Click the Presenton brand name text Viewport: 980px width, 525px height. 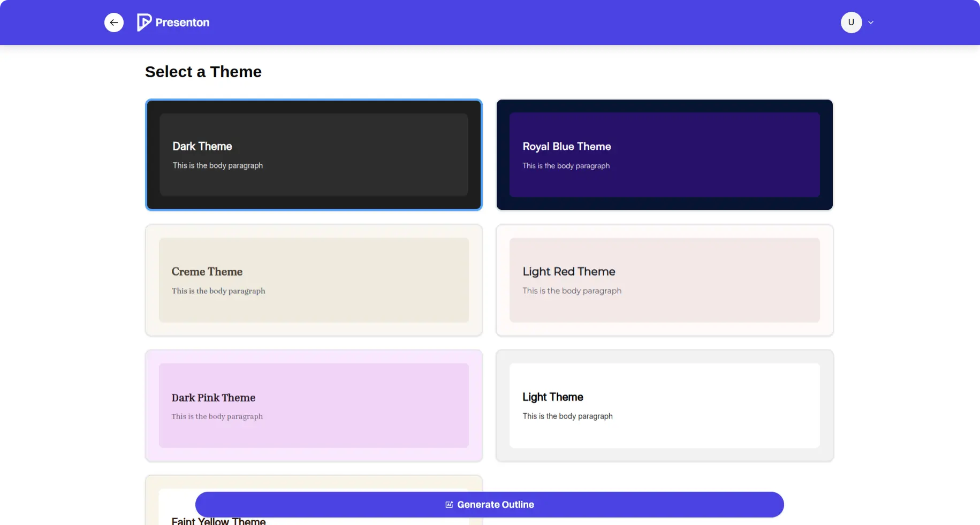[183, 22]
